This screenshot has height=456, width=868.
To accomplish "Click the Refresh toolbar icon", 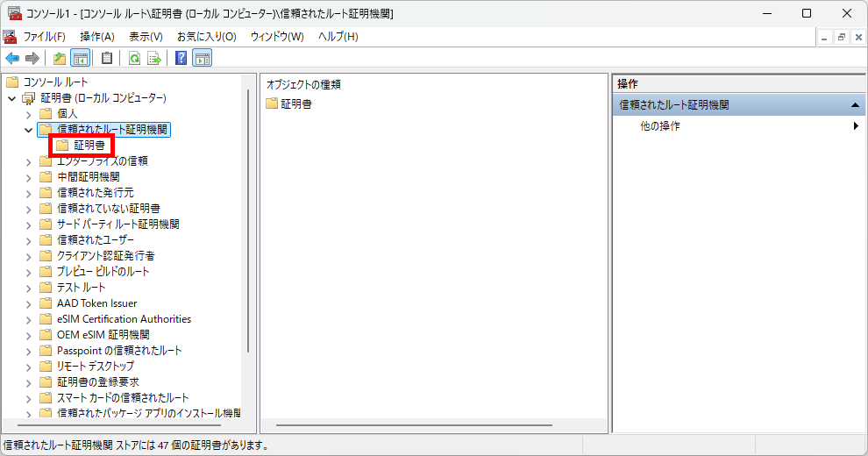I will coord(134,59).
